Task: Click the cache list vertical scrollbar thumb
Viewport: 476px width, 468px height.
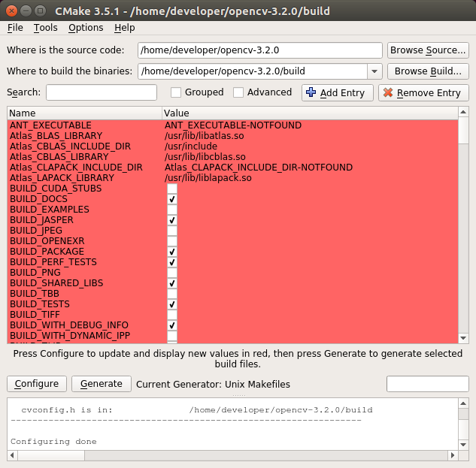Action: (463, 131)
